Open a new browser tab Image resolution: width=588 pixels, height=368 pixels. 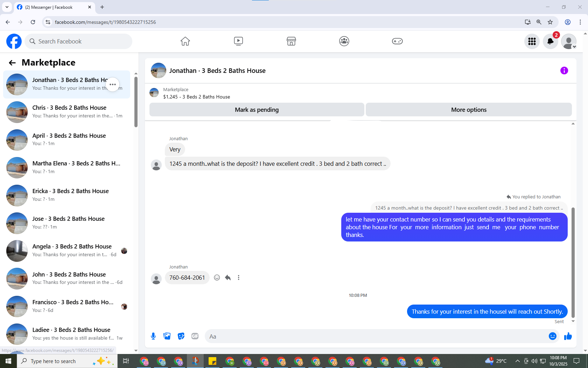(102, 7)
